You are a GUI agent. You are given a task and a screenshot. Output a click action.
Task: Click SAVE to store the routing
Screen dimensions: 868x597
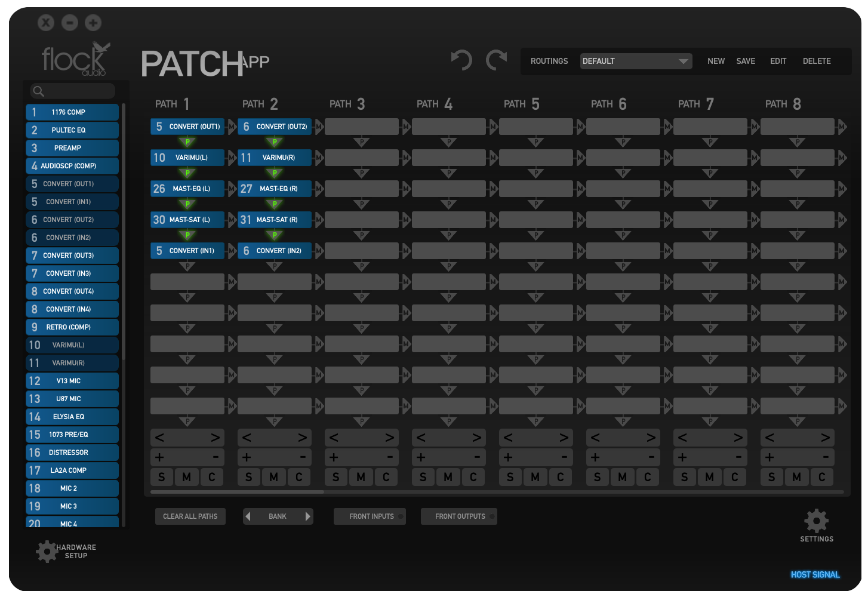(x=746, y=61)
